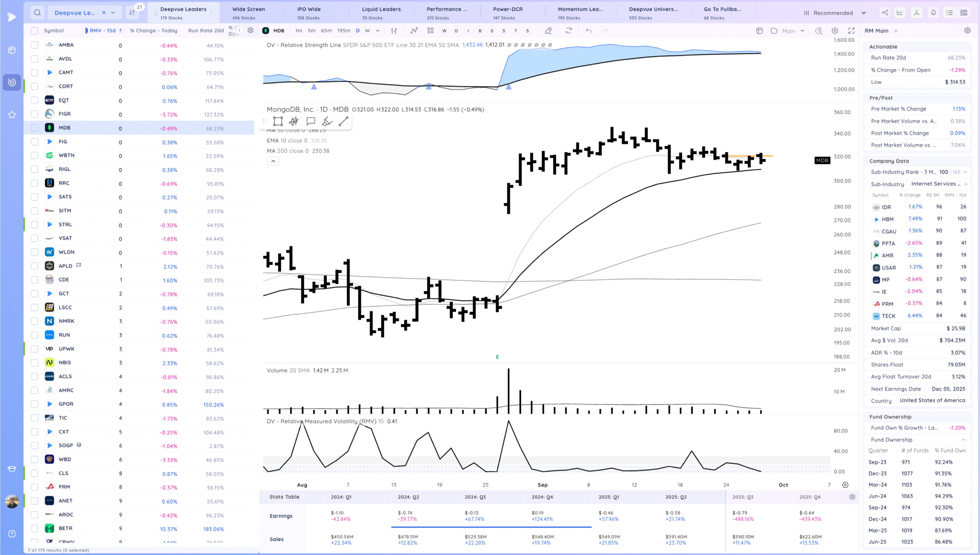
Task: Open the favorites star in left sidebar
Action: [12, 114]
